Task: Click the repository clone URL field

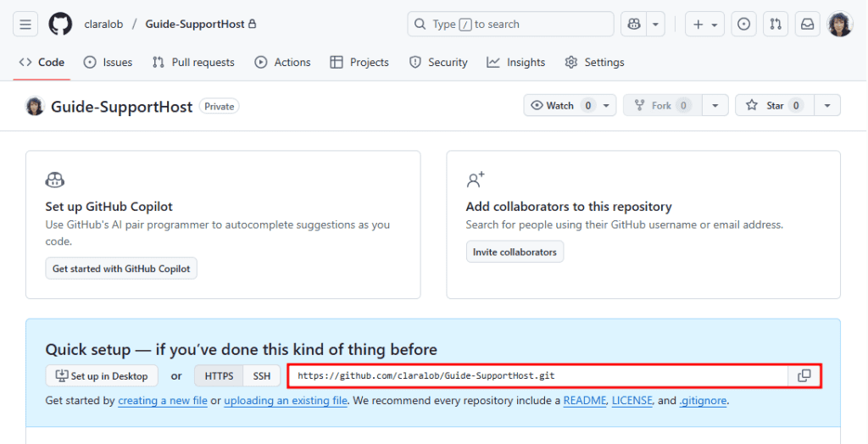Action: point(537,376)
